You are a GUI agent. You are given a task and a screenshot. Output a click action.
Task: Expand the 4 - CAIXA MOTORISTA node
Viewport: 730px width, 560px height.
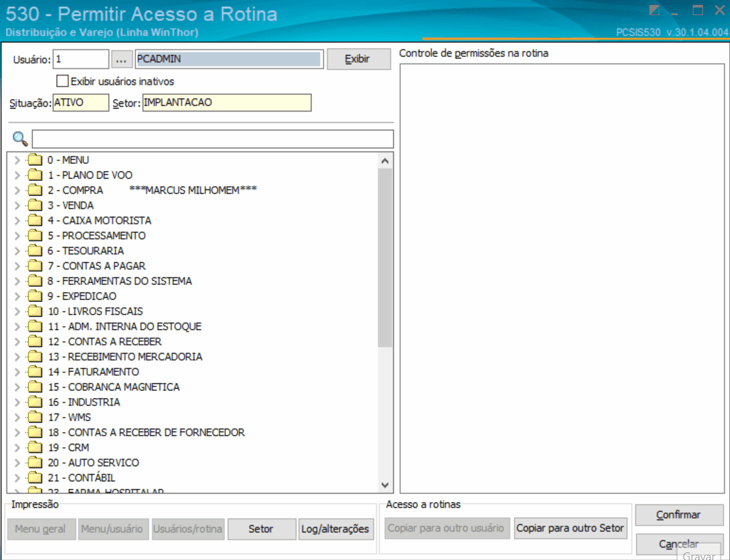click(x=17, y=221)
